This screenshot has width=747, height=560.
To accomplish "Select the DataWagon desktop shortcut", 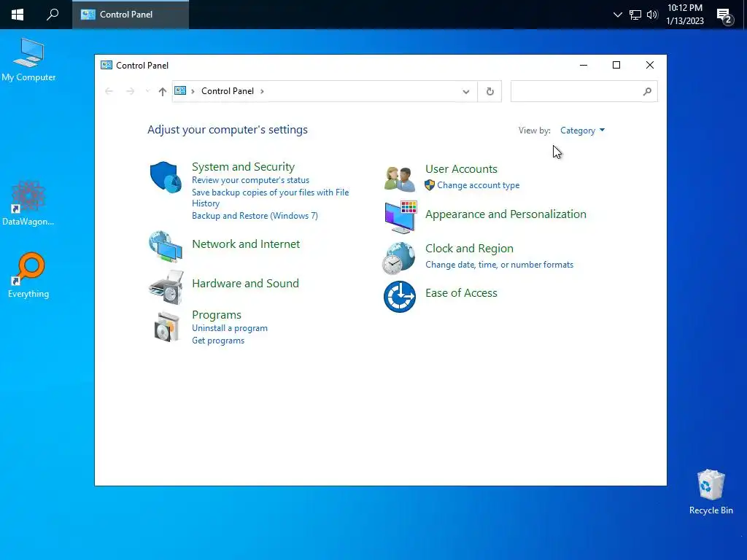I will coord(28,203).
